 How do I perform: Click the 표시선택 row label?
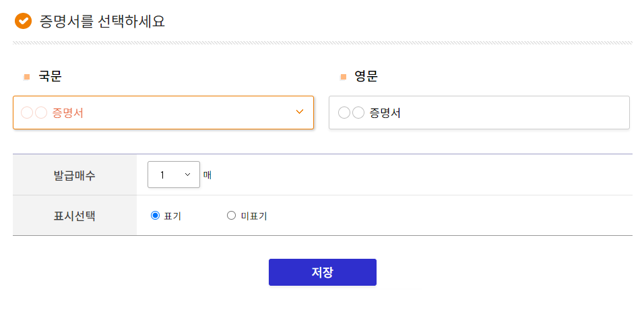pyautogui.click(x=74, y=216)
